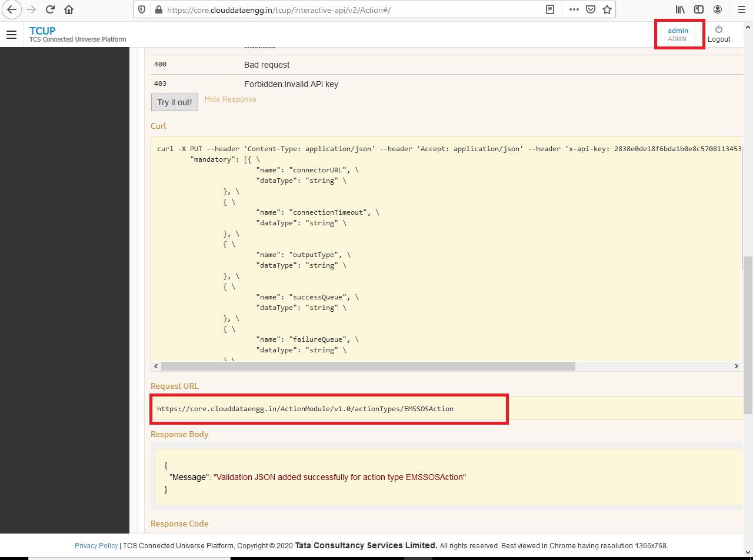Toggle TCUP hamburger navigation menu

tap(11, 35)
